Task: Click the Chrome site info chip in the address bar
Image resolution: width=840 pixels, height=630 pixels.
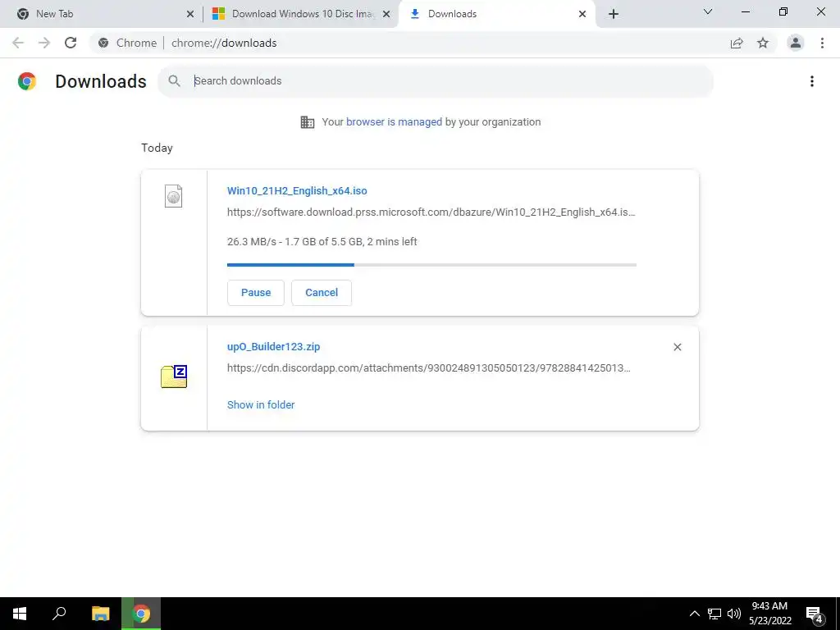Action: tap(127, 43)
